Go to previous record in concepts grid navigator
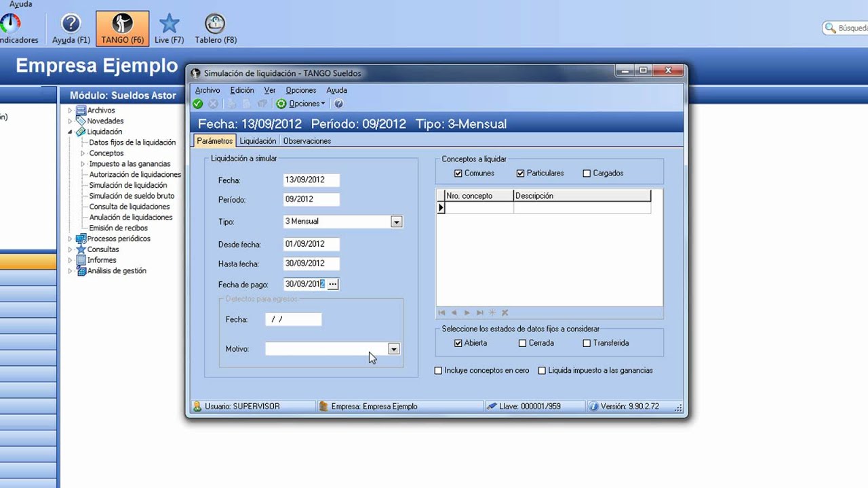 click(x=454, y=312)
